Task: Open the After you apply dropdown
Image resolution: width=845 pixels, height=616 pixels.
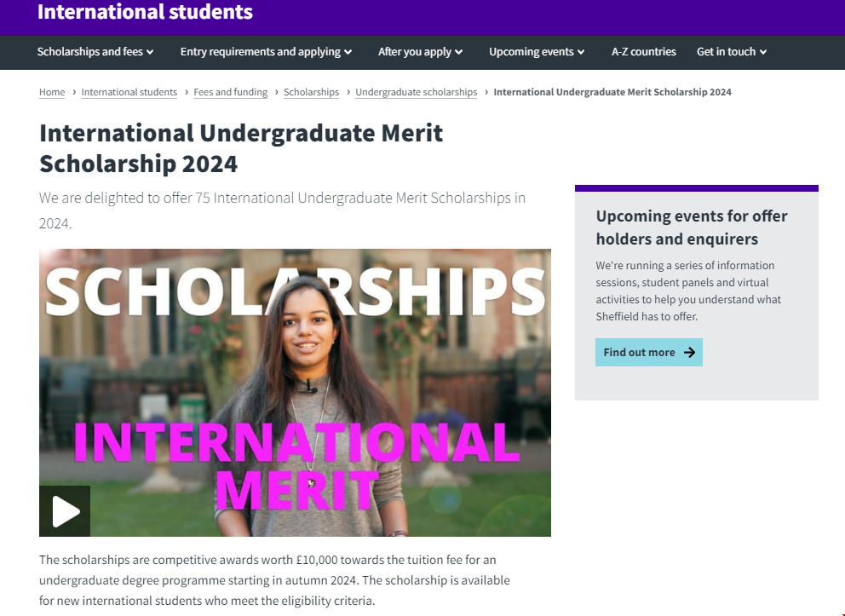Action: [420, 52]
